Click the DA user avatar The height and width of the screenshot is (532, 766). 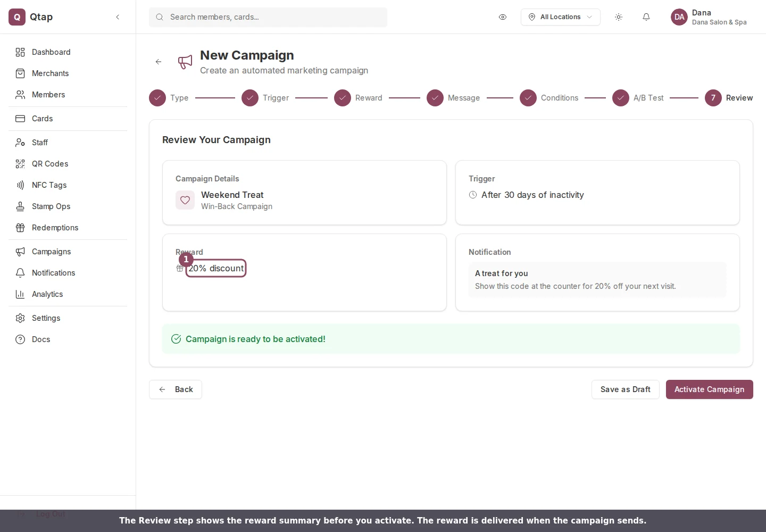point(679,17)
